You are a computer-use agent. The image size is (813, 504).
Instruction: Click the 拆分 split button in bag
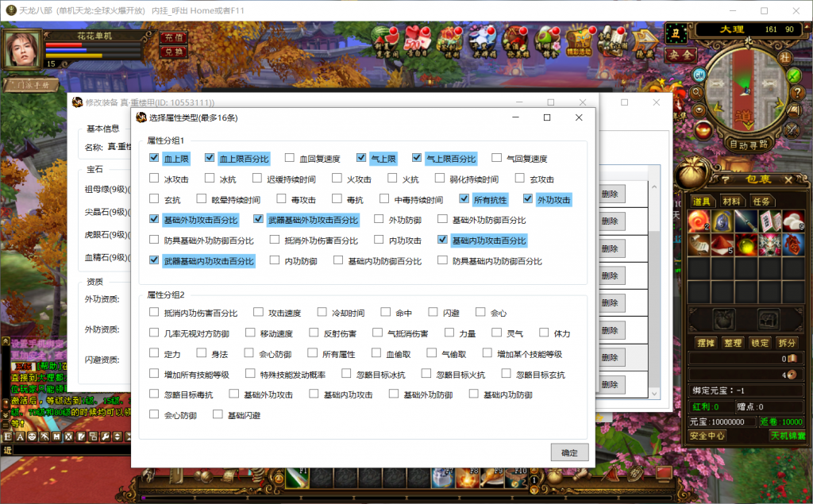click(x=787, y=343)
